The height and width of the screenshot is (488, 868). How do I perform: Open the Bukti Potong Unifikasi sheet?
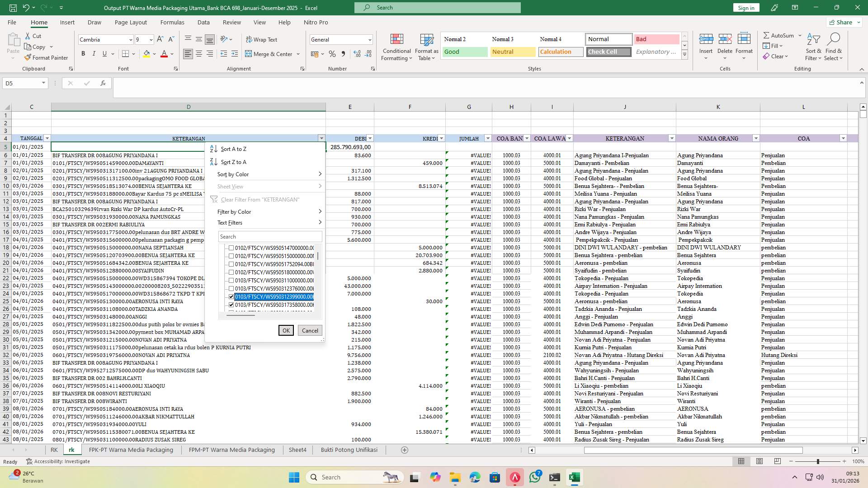[x=349, y=450]
